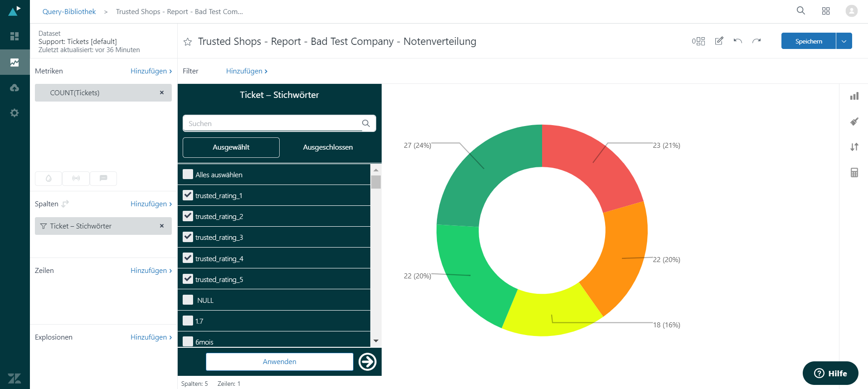Star the report as favorite
The height and width of the screenshot is (389, 868).
click(188, 42)
